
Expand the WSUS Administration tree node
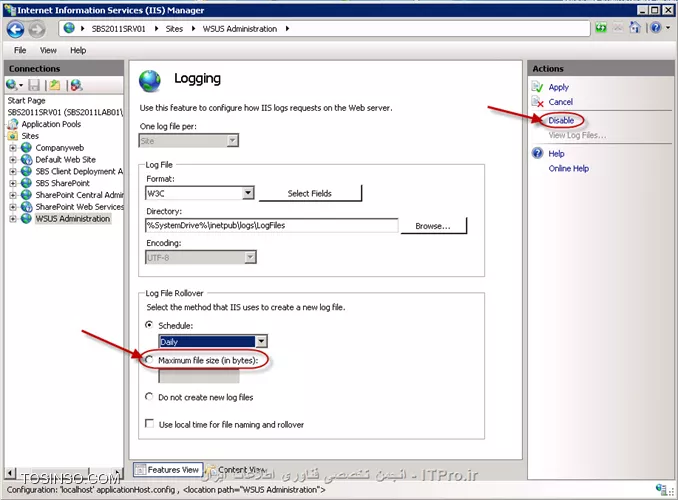tap(13, 219)
